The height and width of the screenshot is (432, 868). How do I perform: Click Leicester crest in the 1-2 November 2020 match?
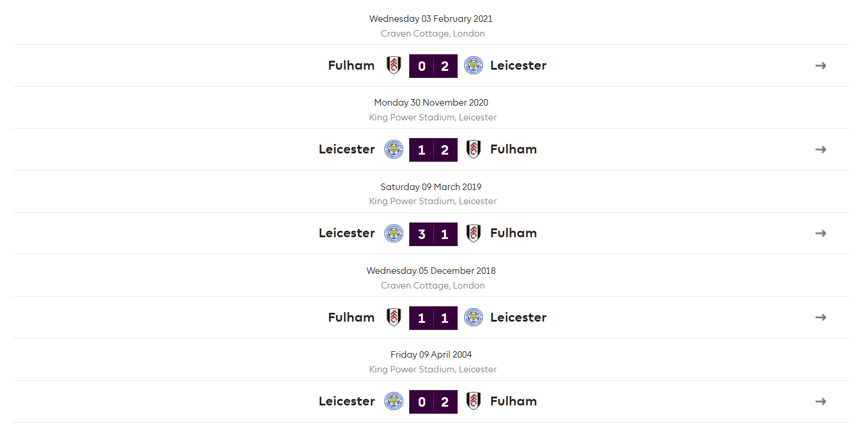(394, 149)
